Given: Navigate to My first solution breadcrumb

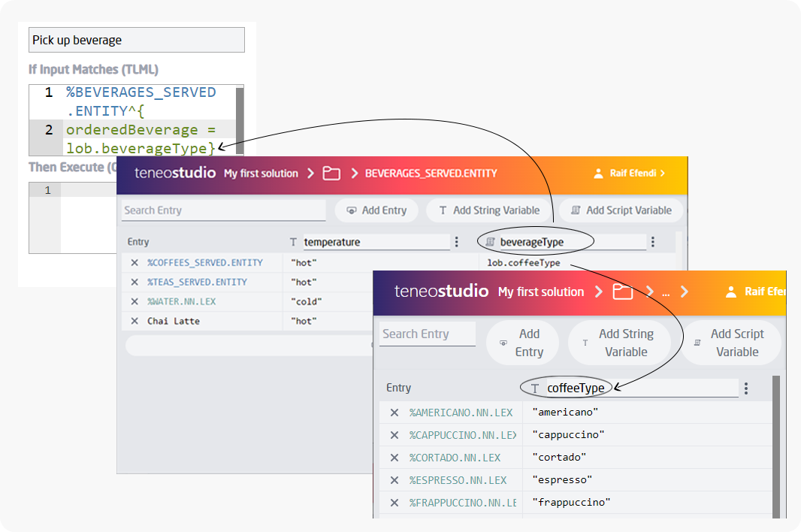Looking at the screenshot, I should click(x=261, y=174).
